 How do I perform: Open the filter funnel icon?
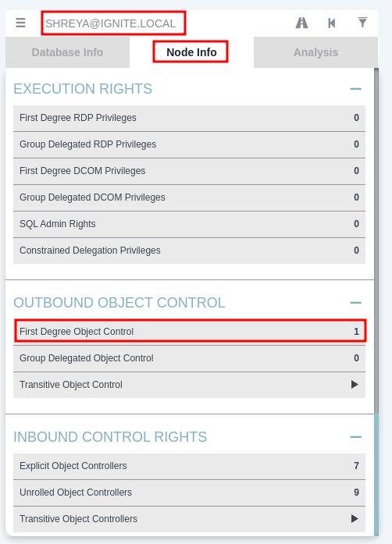pos(362,23)
